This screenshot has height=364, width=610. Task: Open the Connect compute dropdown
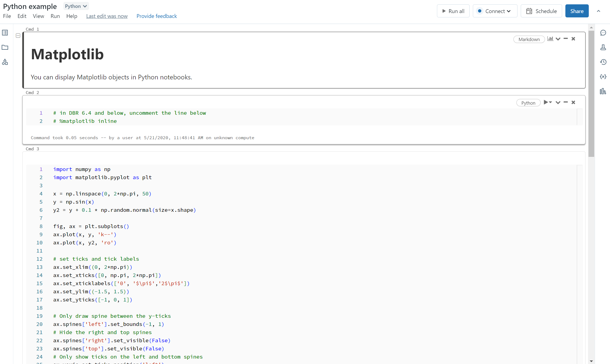pyautogui.click(x=495, y=11)
